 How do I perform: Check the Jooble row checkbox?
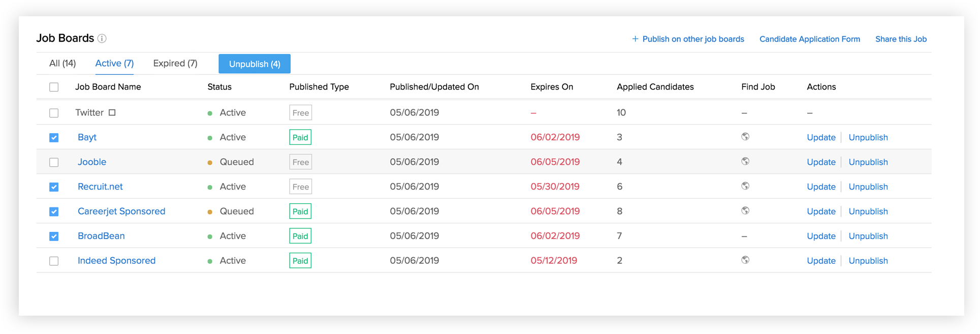(x=54, y=162)
